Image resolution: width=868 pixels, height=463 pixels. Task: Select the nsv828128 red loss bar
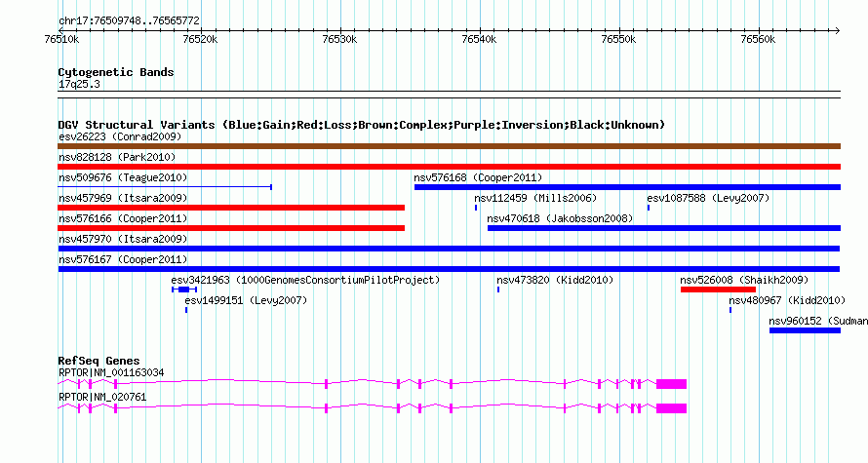[449, 167]
